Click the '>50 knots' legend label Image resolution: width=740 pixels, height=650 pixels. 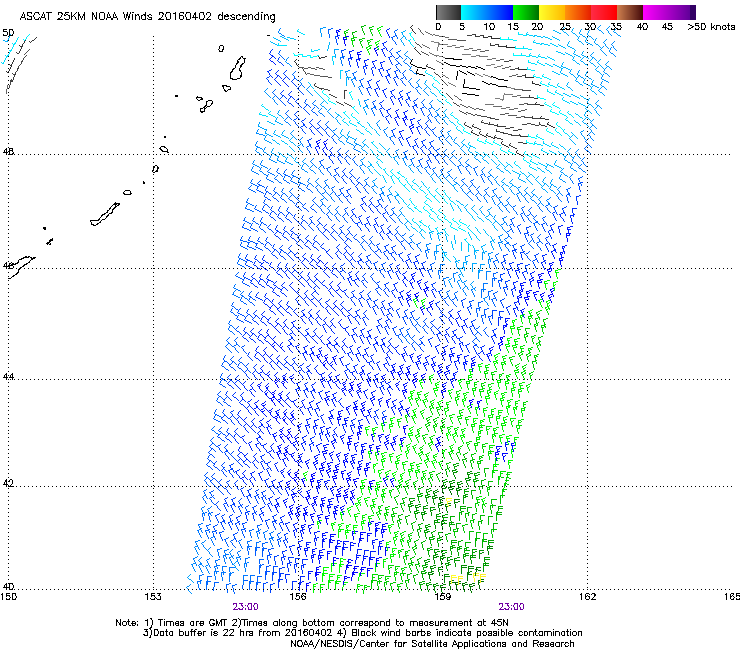[711, 27]
